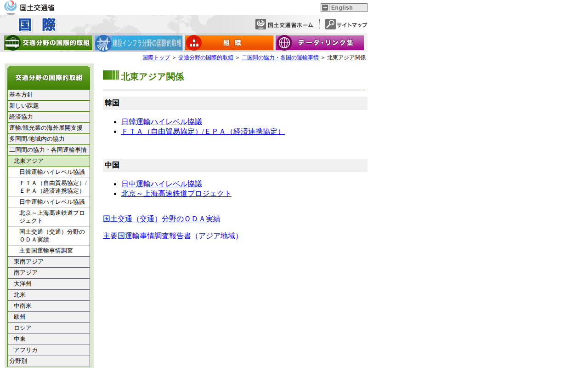Select 北東アジア in the sidebar

coord(49,161)
